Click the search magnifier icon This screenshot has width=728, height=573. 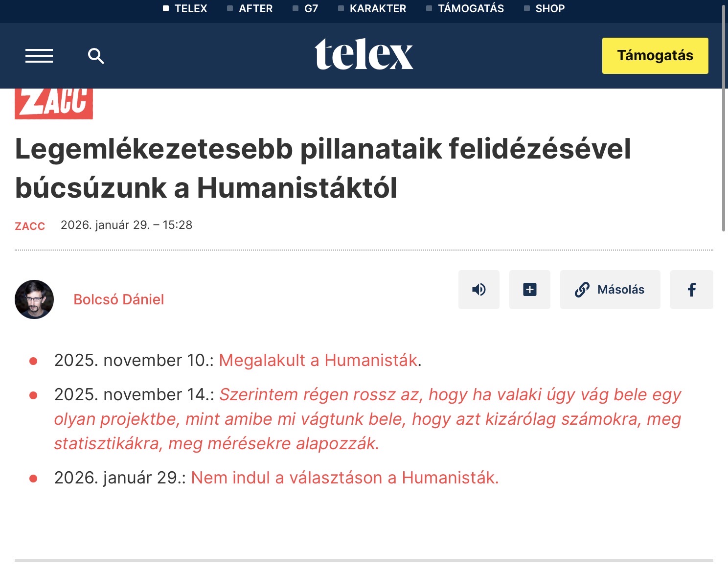(x=96, y=56)
